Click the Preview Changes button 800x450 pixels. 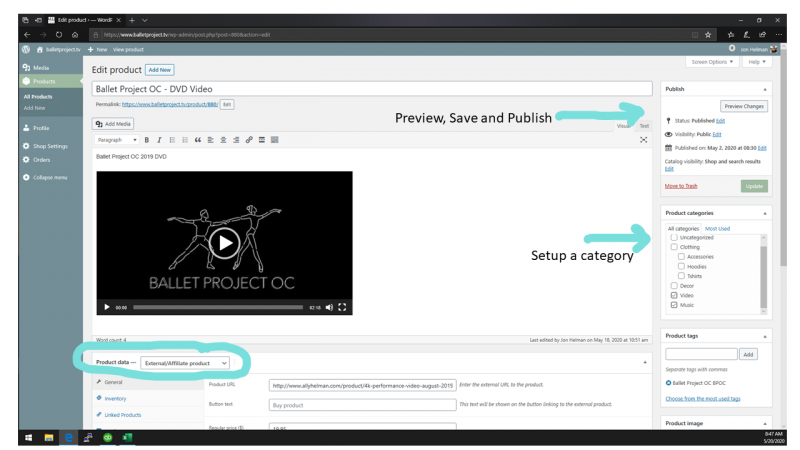744,106
